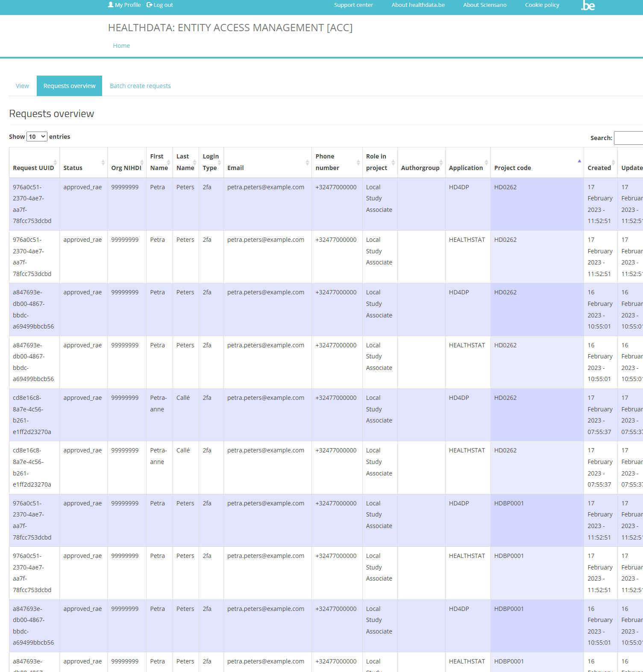Sort by Phone number column arrows

tap(358, 162)
